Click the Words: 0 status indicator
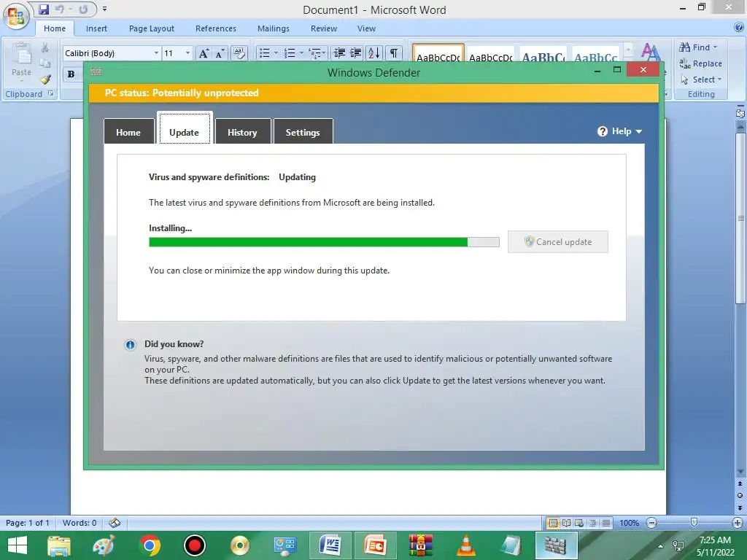The width and height of the screenshot is (747, 560). pos(80,523)
